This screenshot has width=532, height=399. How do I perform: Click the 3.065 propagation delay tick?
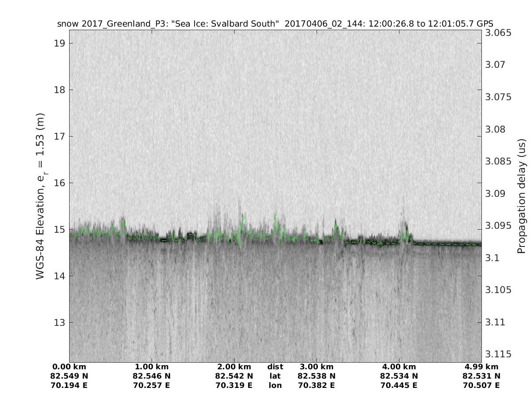(497, 33)
